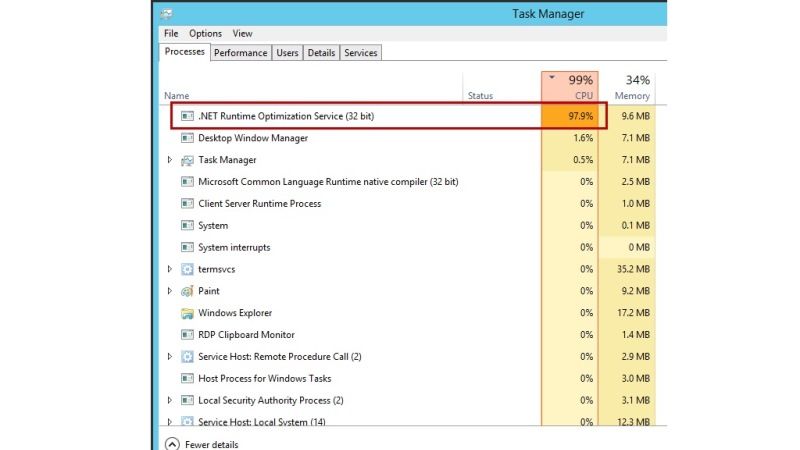
Task: Select the System interrupts row name
Action: click(234, 247)
